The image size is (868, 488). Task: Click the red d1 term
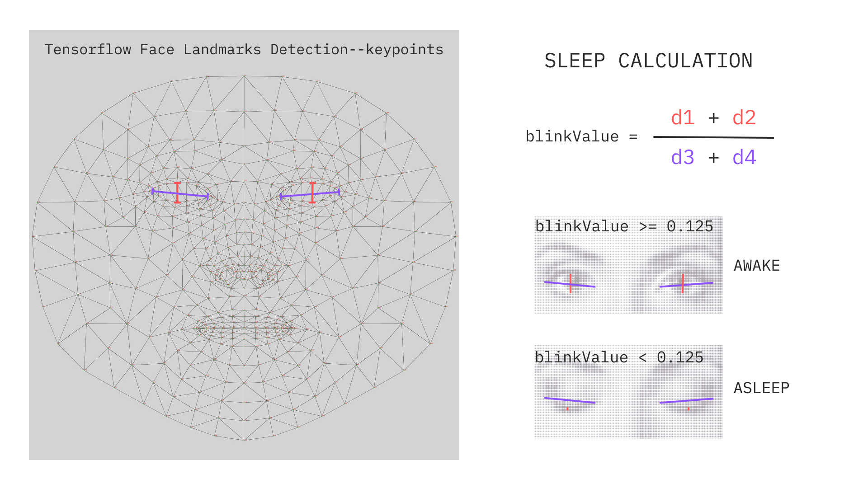[683, 118]
